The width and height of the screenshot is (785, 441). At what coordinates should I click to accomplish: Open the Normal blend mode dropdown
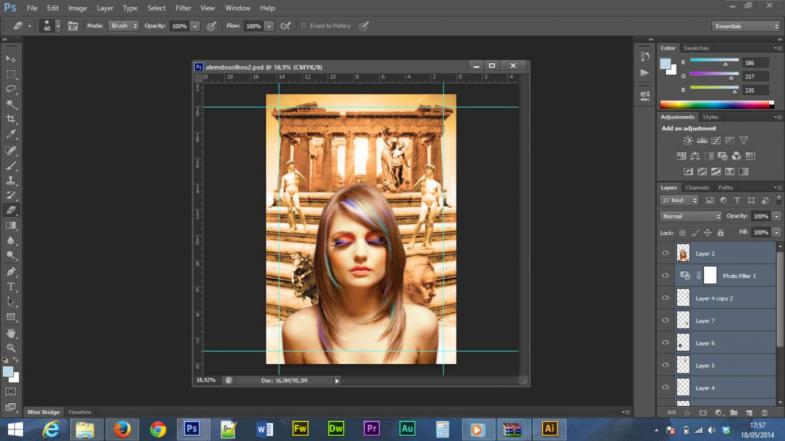click(x=690, y=216)
